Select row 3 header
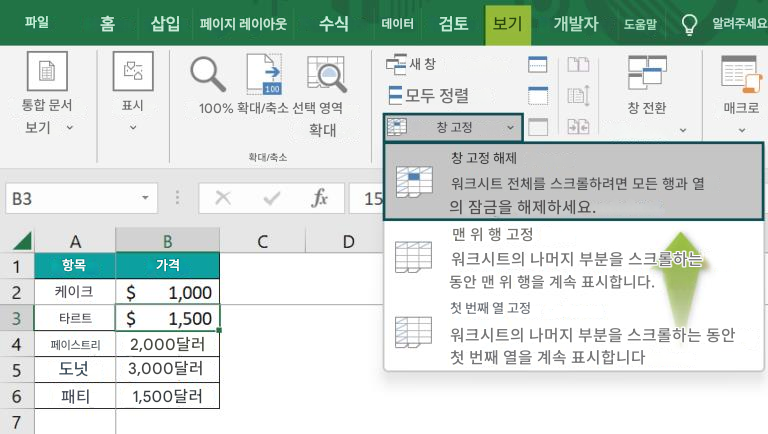This screenshot has height=434, width=768. point(16,318)
